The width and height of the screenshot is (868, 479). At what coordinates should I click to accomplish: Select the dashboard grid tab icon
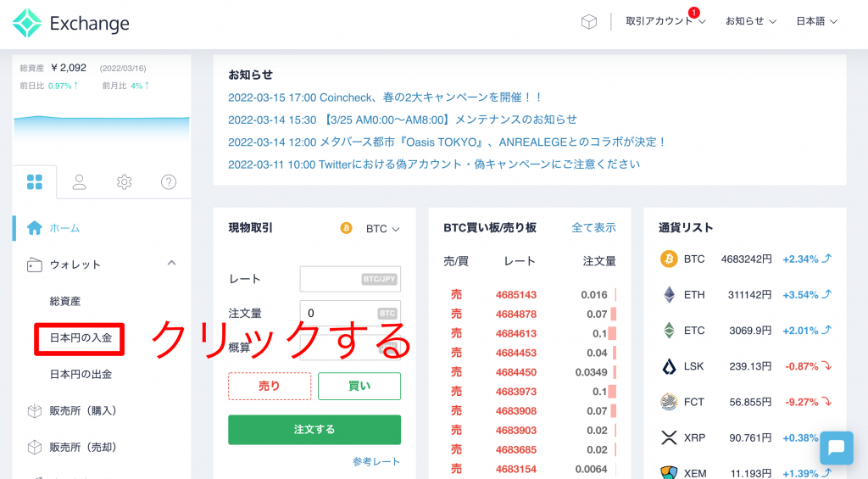[35, 181]
